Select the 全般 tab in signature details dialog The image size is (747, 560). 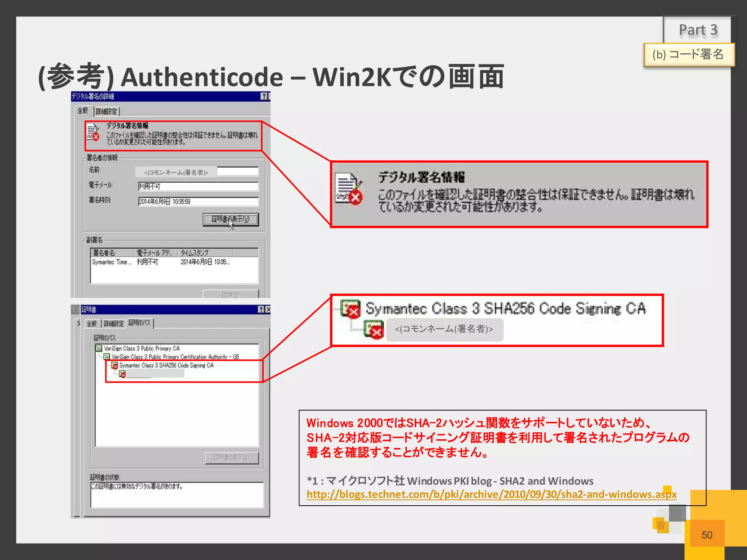point(83,110)
